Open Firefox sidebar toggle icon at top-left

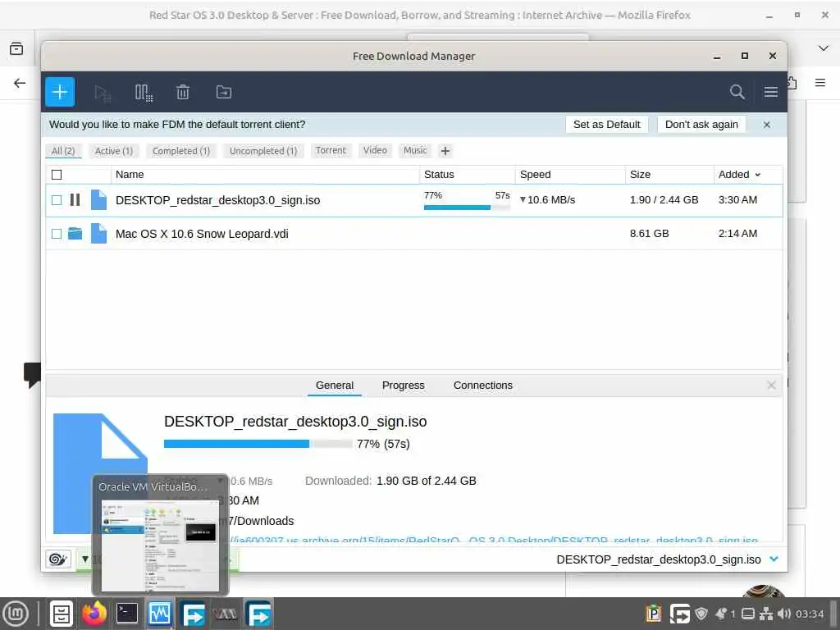pos(16,48)
